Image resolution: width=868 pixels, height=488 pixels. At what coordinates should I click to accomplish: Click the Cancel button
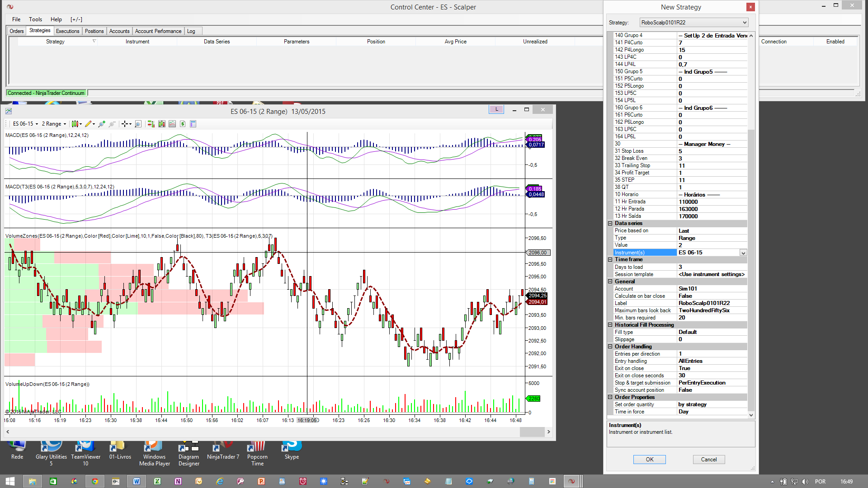[x=708, y=460]
